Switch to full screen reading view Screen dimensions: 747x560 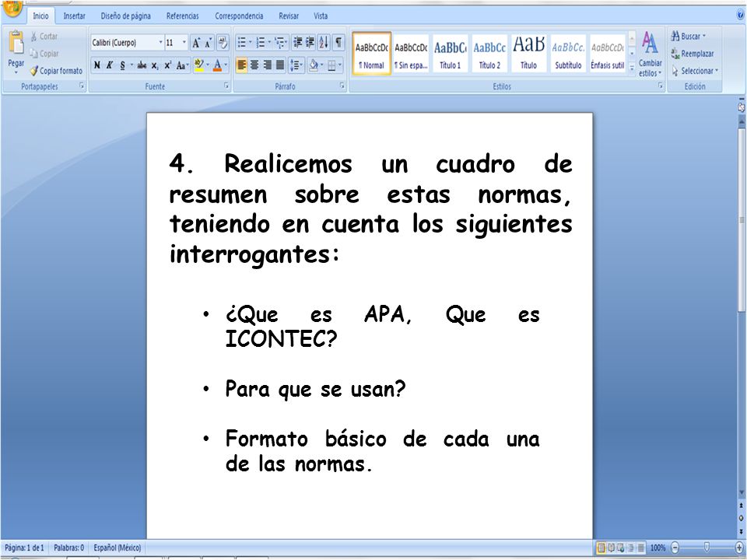(612, 548)
